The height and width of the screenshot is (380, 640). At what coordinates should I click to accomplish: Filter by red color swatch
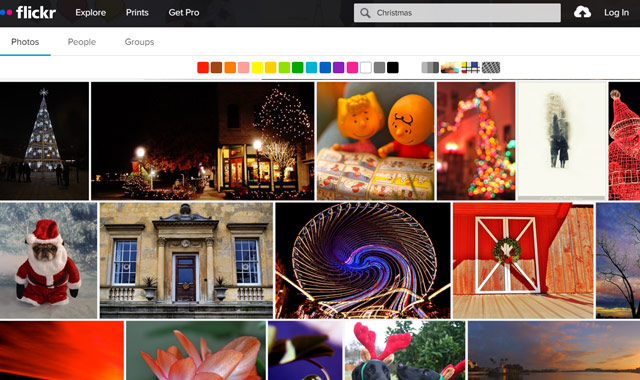point(203,67)
